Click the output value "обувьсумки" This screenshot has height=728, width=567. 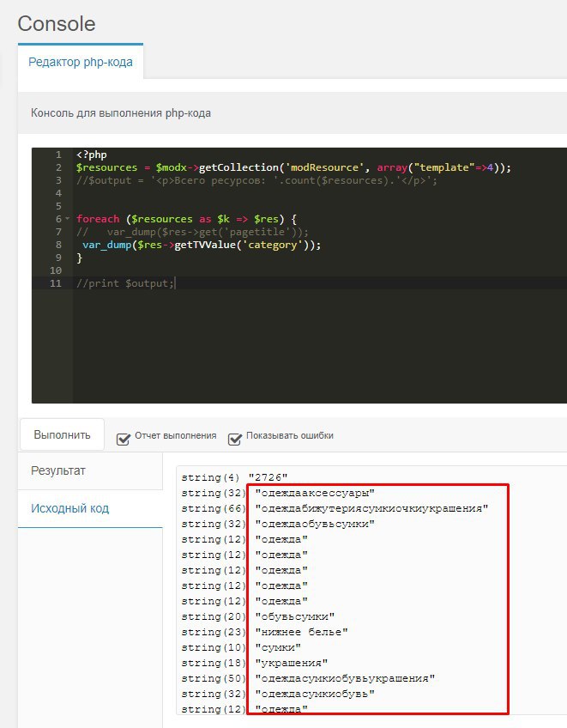(294, 616)
